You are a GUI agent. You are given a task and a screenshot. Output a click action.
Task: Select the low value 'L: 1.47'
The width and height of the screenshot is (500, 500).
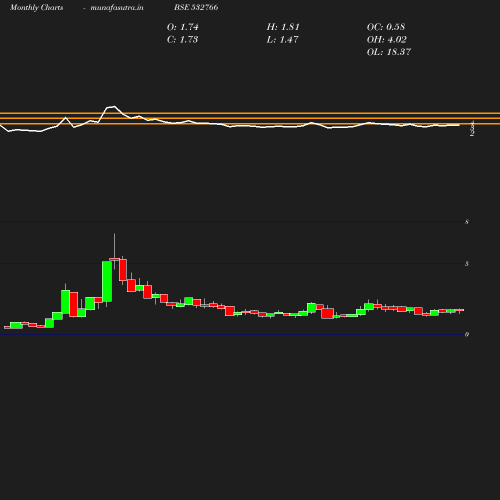click(282, 40)
